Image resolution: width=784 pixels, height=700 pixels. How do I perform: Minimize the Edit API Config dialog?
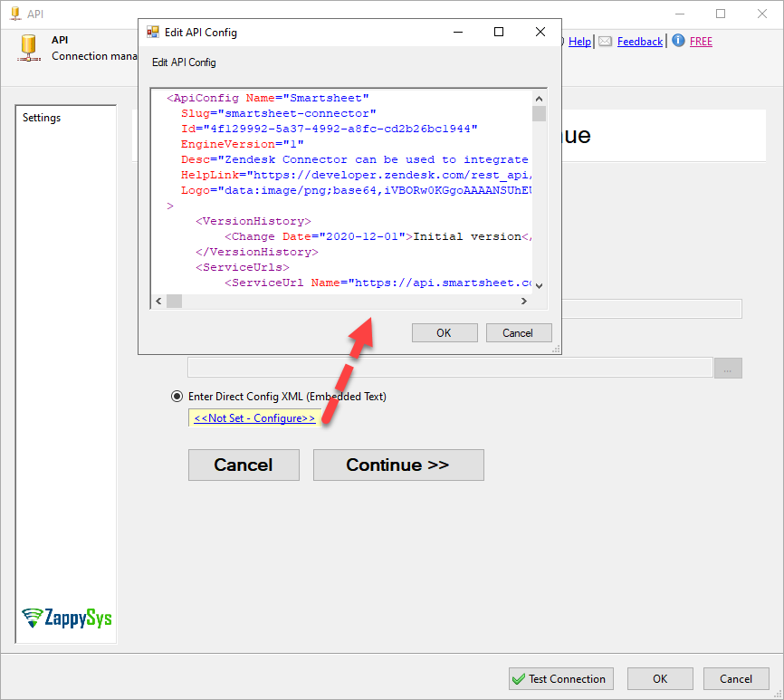tap(458, 32)
